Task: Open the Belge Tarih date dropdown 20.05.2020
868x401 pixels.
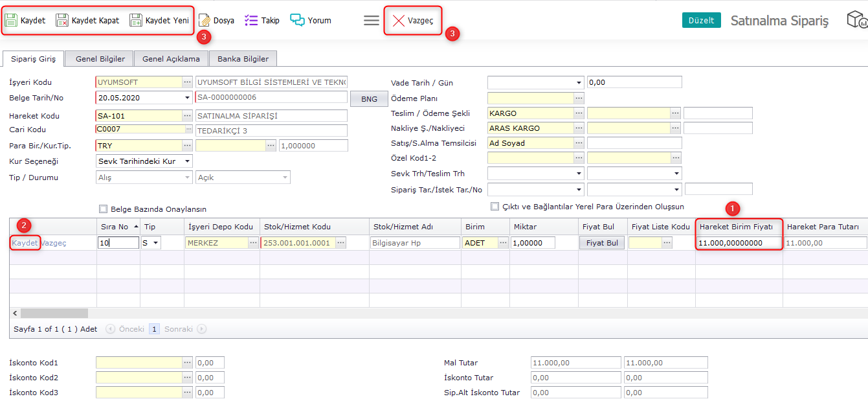Action: (x=187, y=98)
